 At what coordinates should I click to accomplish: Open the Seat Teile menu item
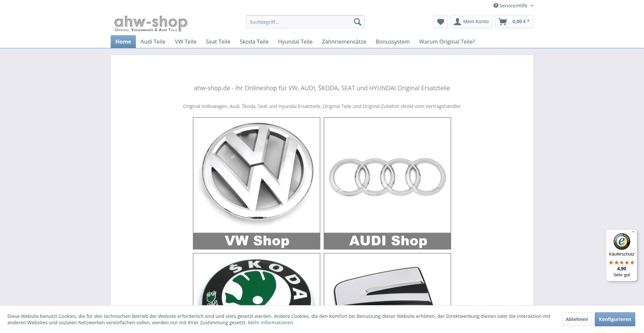(x=218, y=42)
